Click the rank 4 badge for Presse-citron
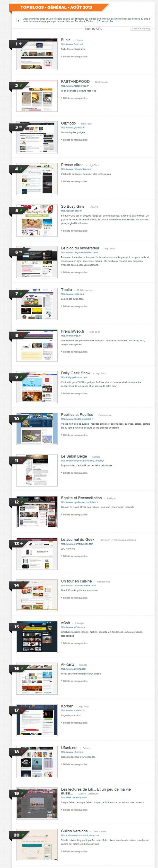Viewport: 158px width, 868px height. (x=18, y=169)
